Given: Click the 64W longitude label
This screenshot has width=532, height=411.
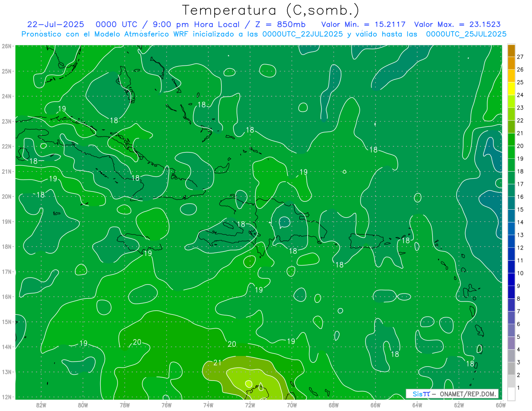Looking at the screenshot, I should point(417,405).
